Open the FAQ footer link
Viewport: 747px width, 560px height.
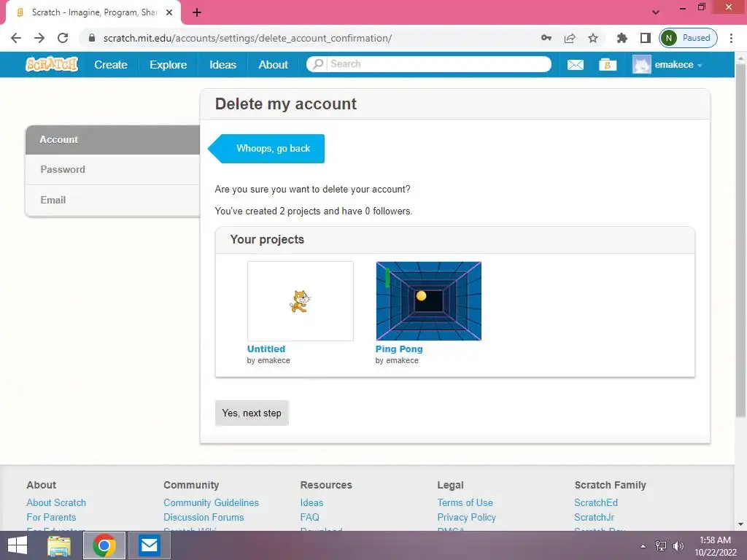pos(309,517)
